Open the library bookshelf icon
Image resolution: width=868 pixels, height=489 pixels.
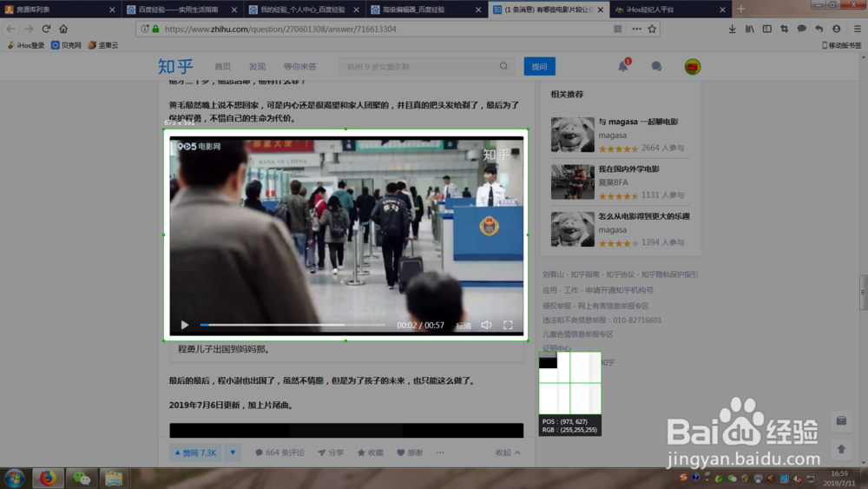750,29
